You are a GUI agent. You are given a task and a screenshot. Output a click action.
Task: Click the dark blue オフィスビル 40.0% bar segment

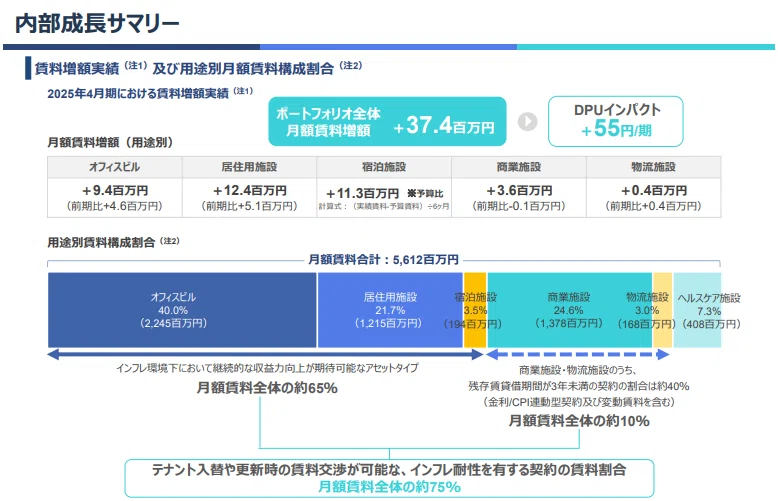[182, 310]
